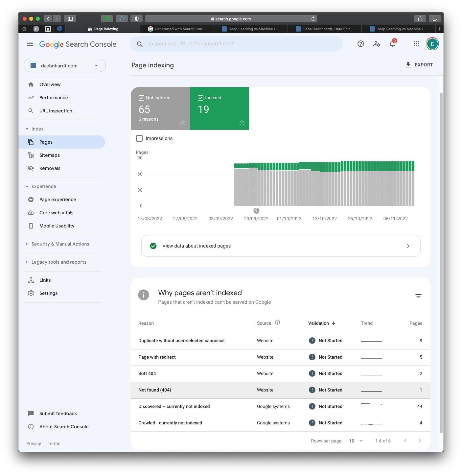Screen dimensions: 462x476
Task: Click help icon in Not indexed card
Action: click(183, 123)
